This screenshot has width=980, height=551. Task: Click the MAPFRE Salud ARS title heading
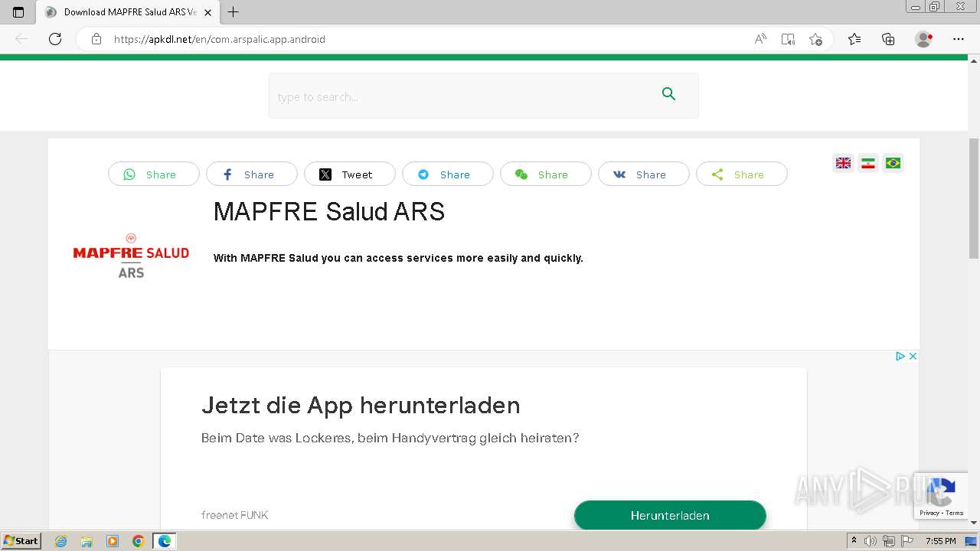[329, 212]
